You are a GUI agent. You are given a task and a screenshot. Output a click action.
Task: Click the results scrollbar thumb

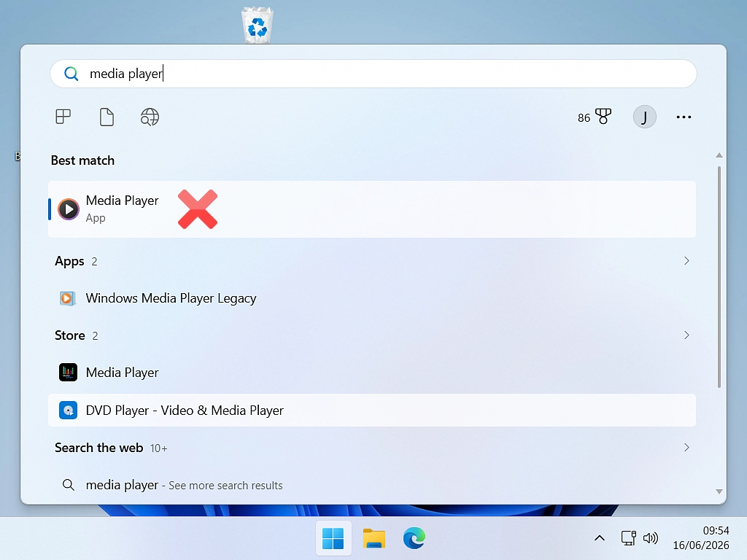click(x=719, y=276)
